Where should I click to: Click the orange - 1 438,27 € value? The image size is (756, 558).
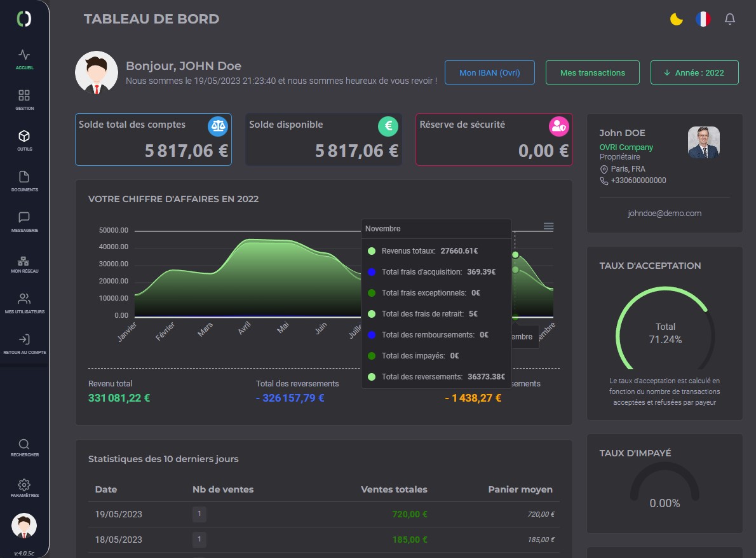473,398
